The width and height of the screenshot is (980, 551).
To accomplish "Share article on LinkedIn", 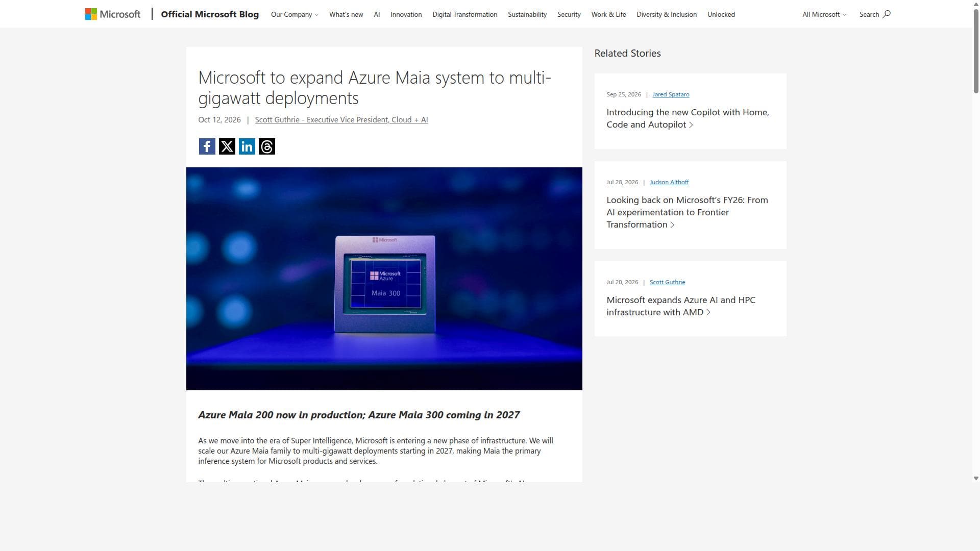I will click(247, 146).
